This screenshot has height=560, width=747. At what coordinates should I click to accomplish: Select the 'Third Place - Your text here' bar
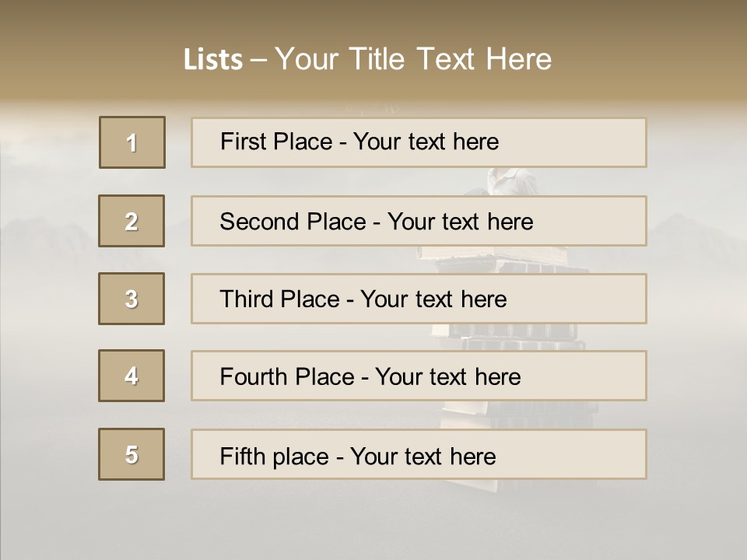coord(419,299)
